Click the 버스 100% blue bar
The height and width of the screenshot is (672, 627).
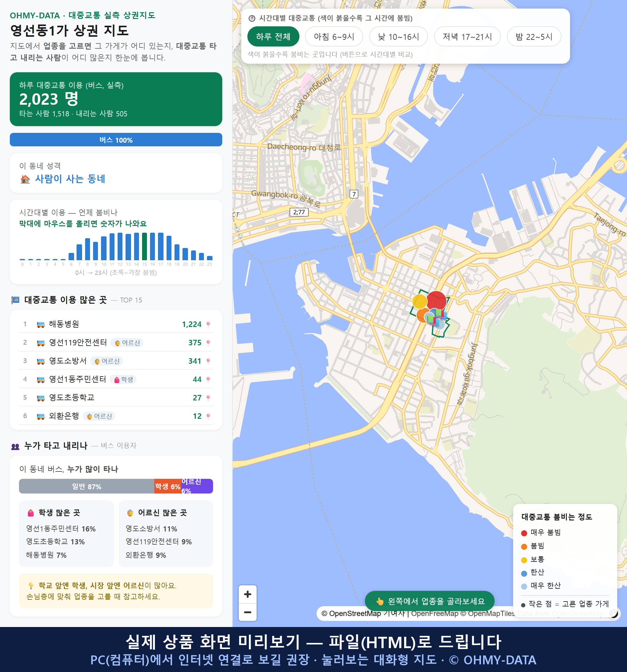116,140
